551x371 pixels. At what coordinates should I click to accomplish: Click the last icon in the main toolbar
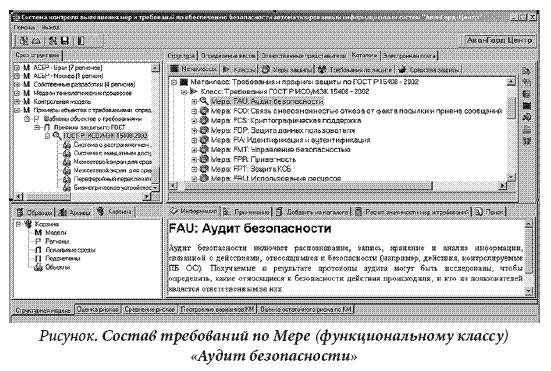point(80,41)
